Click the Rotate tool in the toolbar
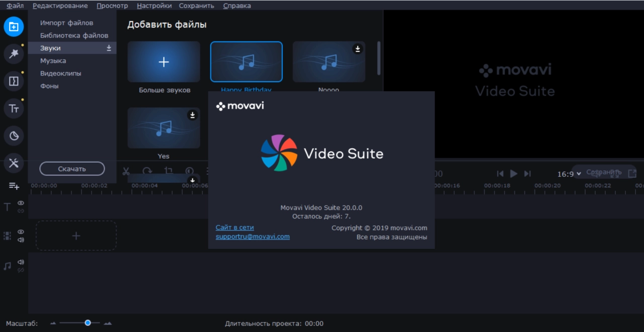 [x=147, y=171]
